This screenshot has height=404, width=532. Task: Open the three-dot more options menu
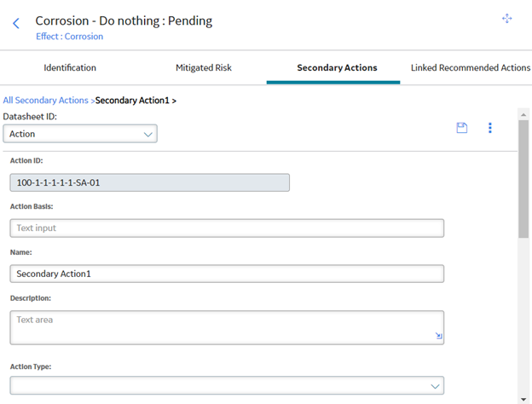(x=490, y=128)
